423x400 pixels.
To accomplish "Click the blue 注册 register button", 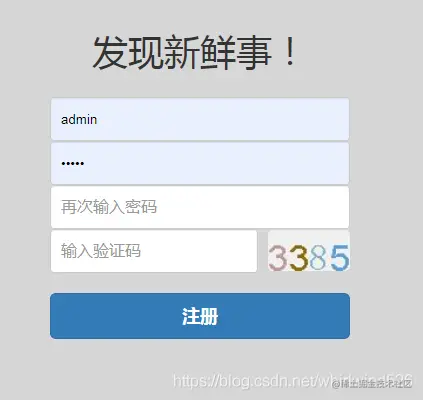I will tap(200, 316).
